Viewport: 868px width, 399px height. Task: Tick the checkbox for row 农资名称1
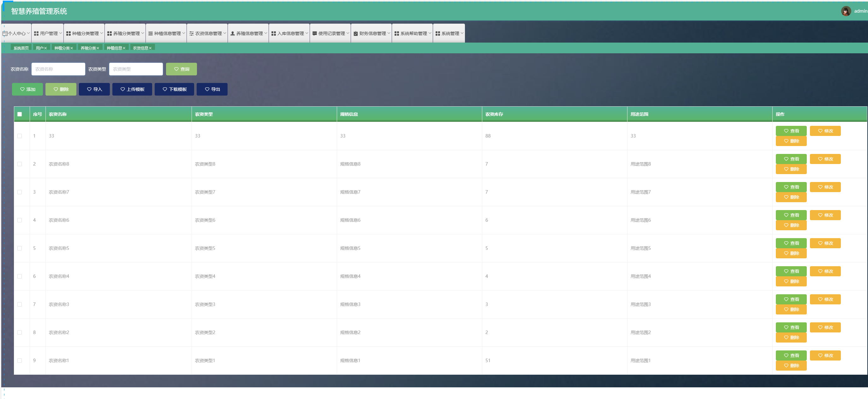click(x=20, y=360)
